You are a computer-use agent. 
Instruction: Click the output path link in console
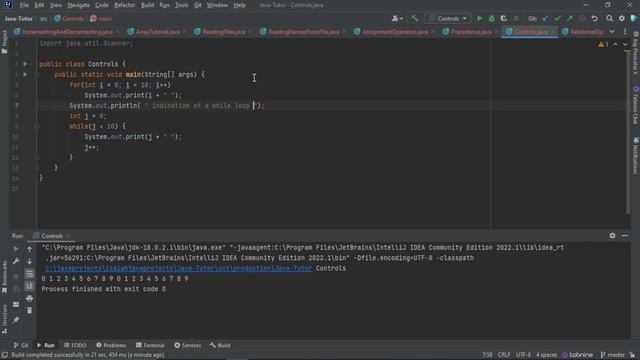(x=179, y=268)
